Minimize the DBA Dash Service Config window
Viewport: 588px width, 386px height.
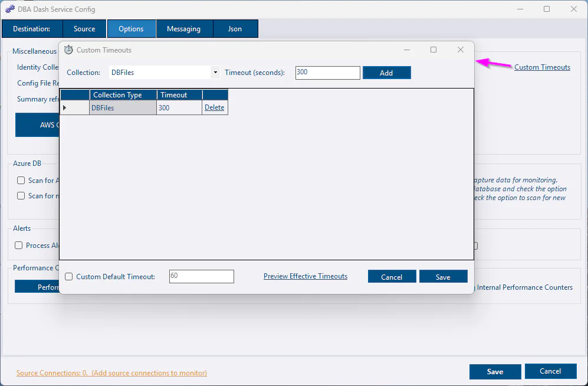coord(520,9)
